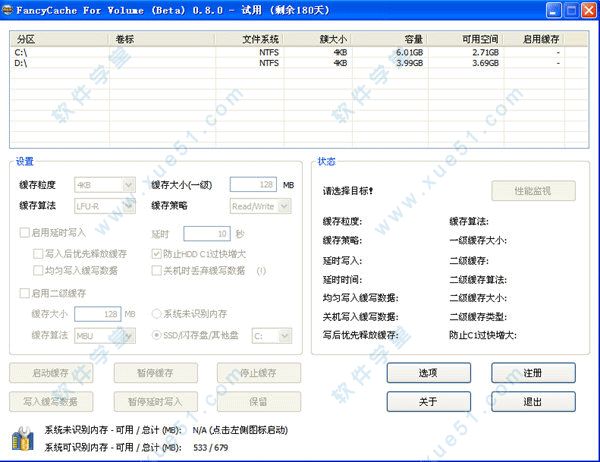This screenshot has height=462, width=600.
Task: Click the 533 / 679 memory value
Action: point(210,447)
